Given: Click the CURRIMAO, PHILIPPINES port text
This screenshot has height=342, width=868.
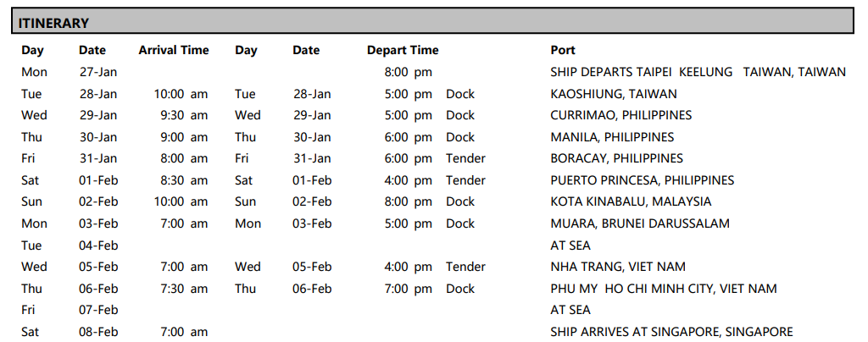Looking at the screenshot, I should coord(620,115).
